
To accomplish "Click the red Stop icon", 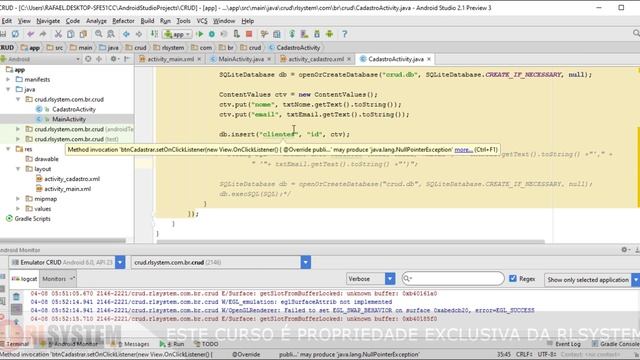I will [249, 34].
